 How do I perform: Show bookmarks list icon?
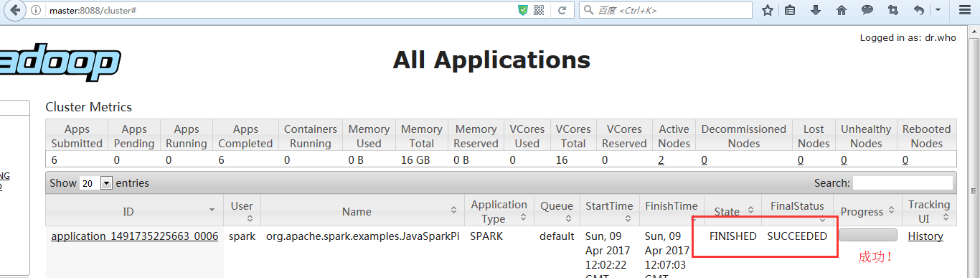(x=791, y=10)
